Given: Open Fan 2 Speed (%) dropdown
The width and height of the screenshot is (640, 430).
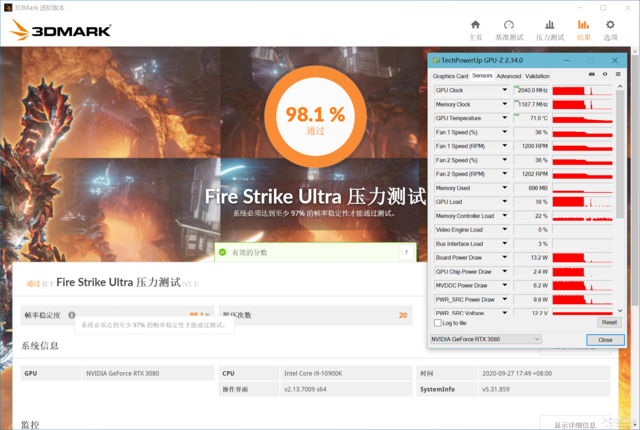Looking at the screenshot, I should 505,160.
